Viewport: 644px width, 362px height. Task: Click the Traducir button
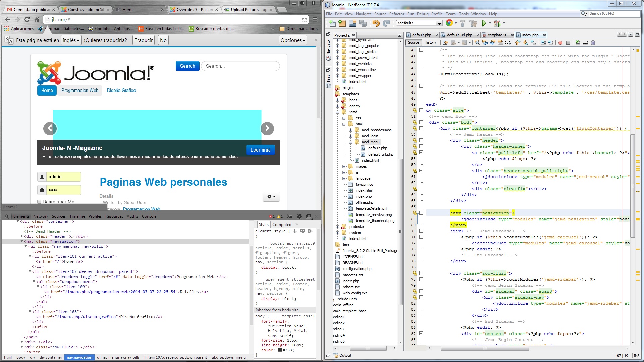point(144,40)
